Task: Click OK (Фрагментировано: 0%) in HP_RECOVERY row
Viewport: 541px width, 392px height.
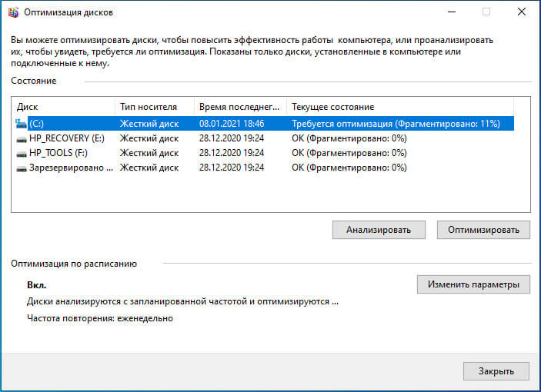Action: tap(349, 138)
